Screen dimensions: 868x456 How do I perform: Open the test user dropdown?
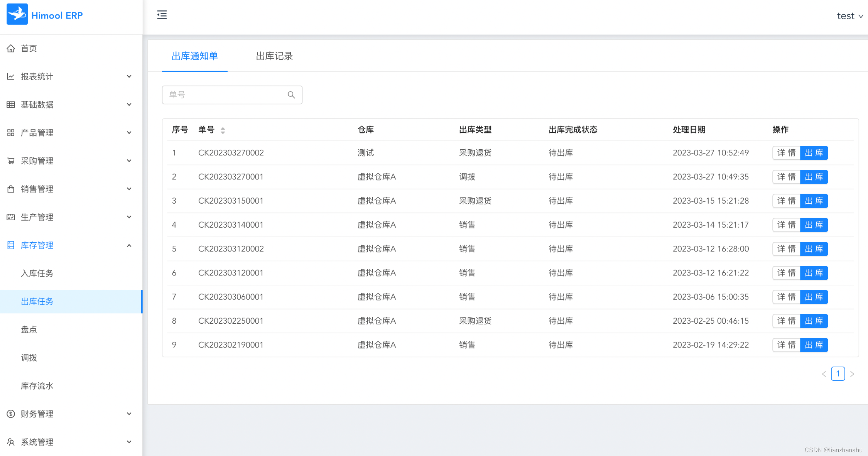click(x=850, y=16)
